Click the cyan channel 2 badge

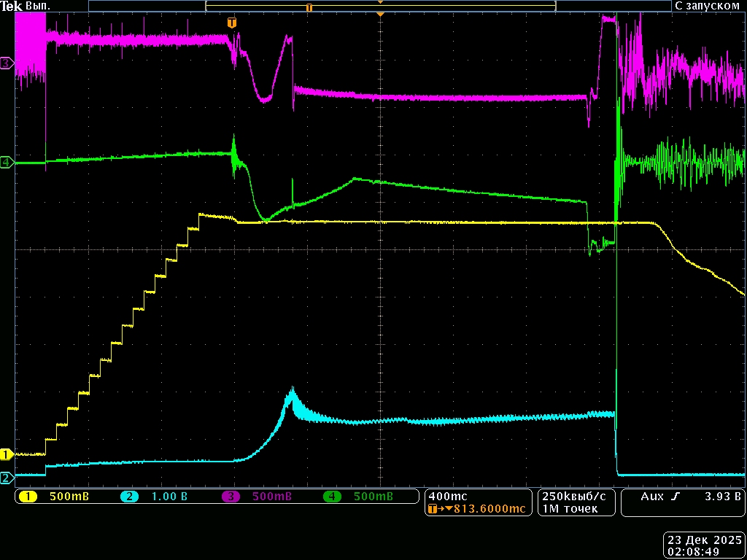tap(129, 497)
